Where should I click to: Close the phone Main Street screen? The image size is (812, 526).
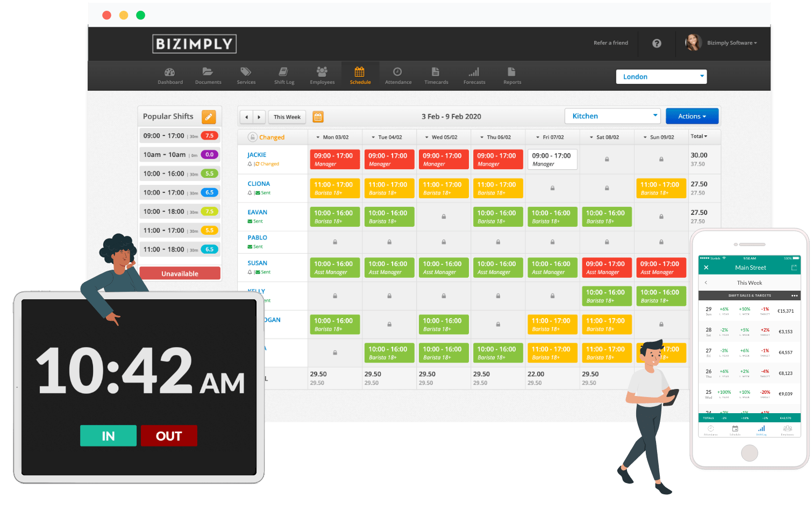coord(706,268)
